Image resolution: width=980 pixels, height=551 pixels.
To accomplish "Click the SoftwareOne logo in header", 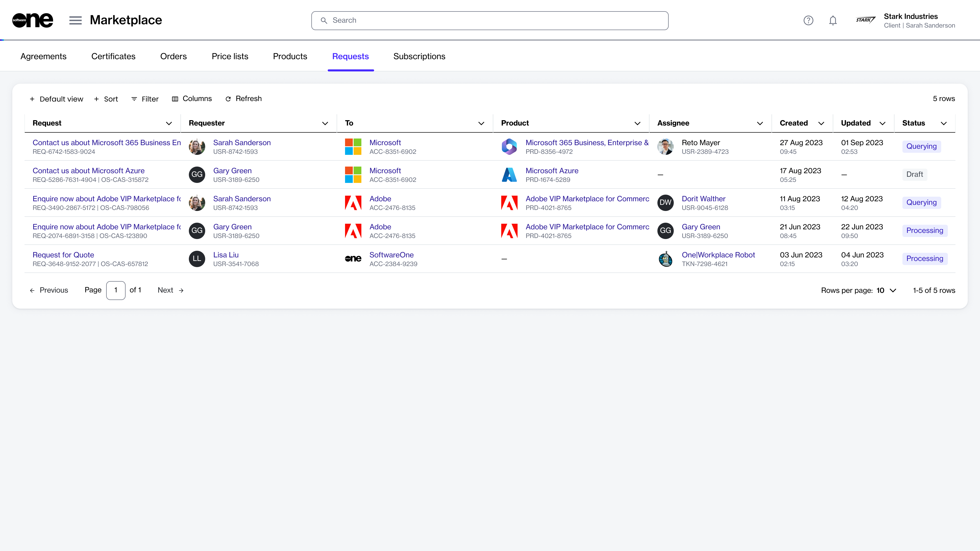I will [x=33, y=20].
